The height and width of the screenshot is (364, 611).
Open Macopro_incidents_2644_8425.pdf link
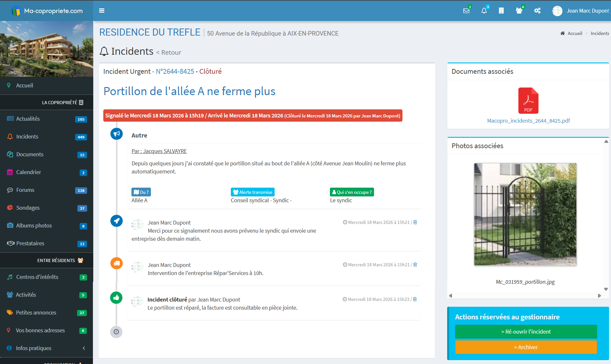tap(528, 121)
